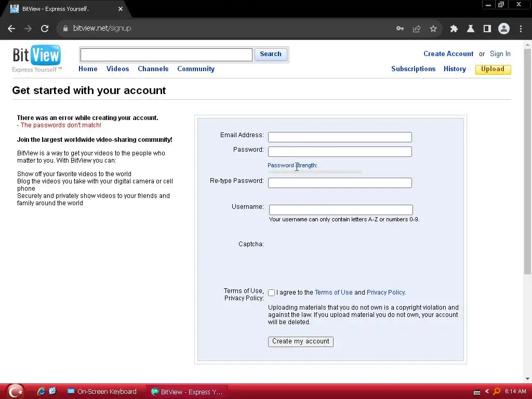
Task: Click the scrollbar down arrow
Action: click(527, 379)
